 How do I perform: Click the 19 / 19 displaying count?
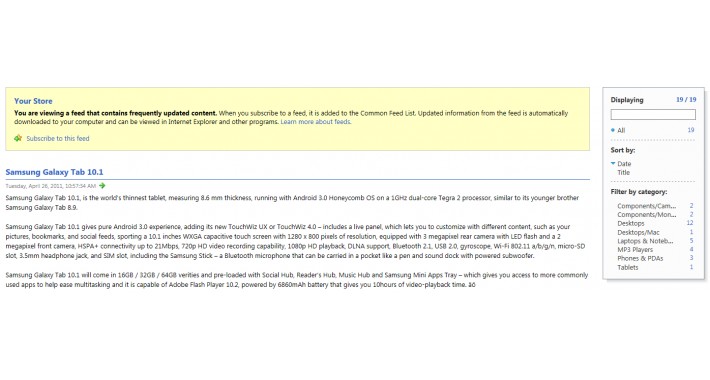pyautogui.click(x=686, y=100)
